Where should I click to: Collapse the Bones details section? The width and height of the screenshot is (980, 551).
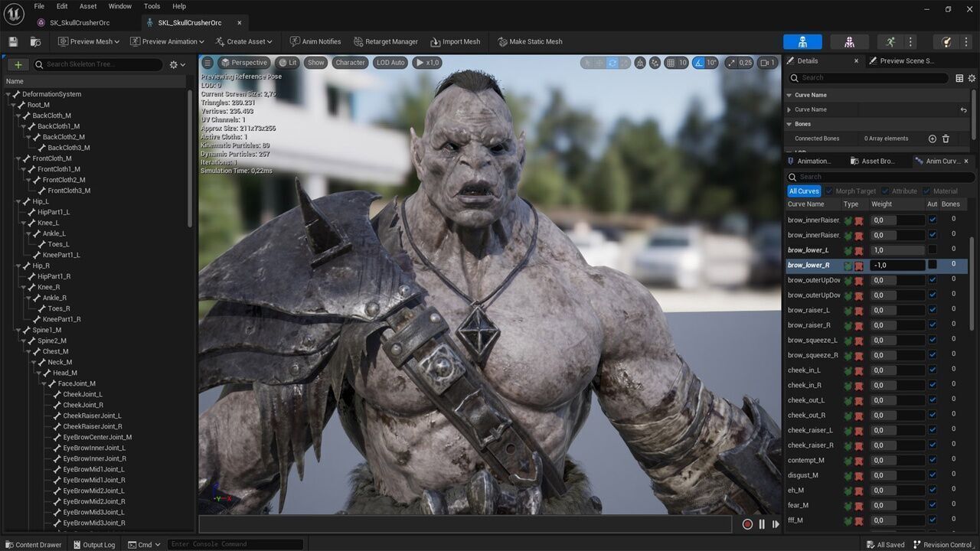[789, 124]
